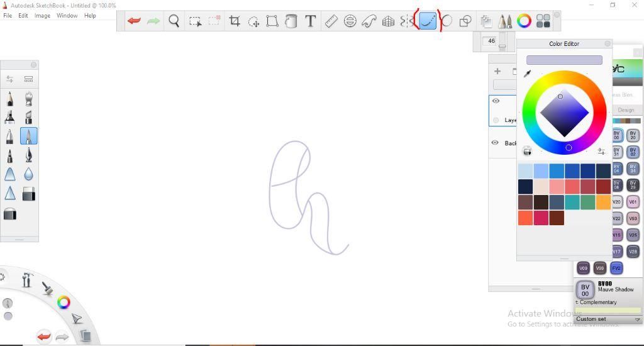Viewport: 644px width, 346px height.
Task: Pick the Flood Fill bucket tool
Action: (x=291, y=21)
